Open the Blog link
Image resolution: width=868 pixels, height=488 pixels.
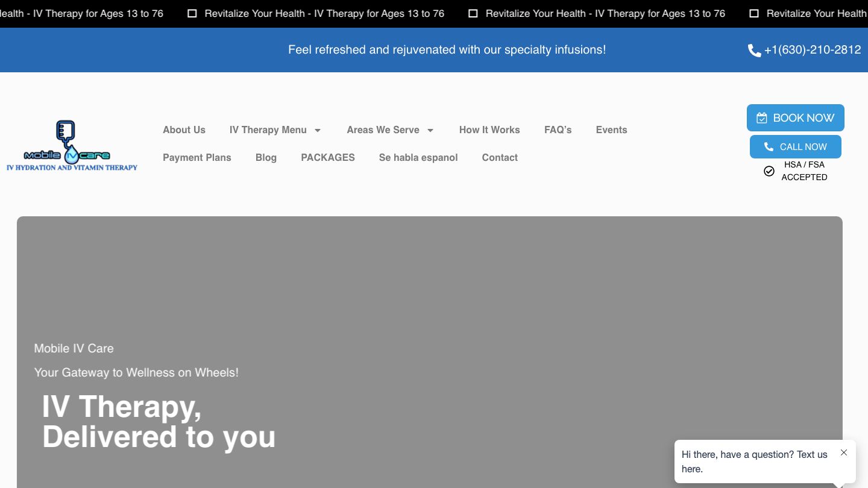[266, 157]
